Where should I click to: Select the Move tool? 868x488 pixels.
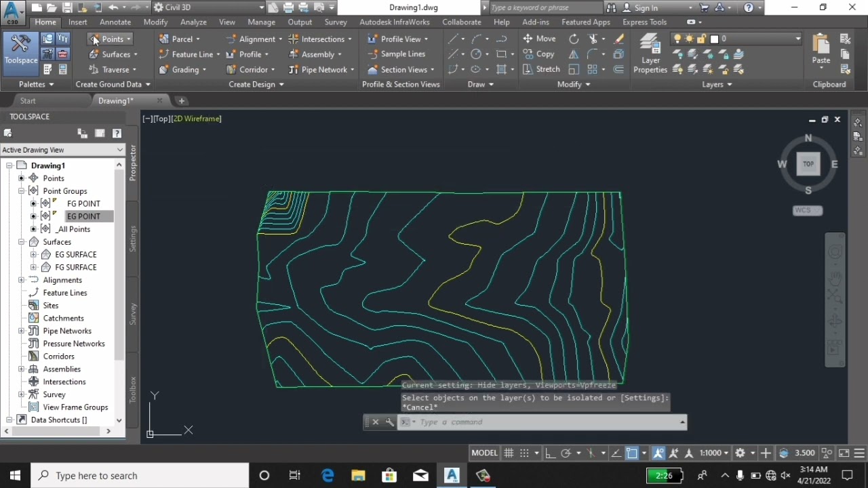[539, 39]
